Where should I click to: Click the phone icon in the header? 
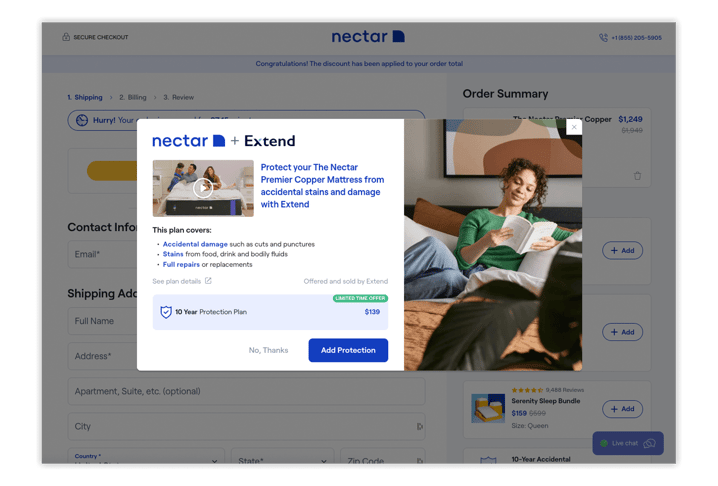(x=604, y=38)
